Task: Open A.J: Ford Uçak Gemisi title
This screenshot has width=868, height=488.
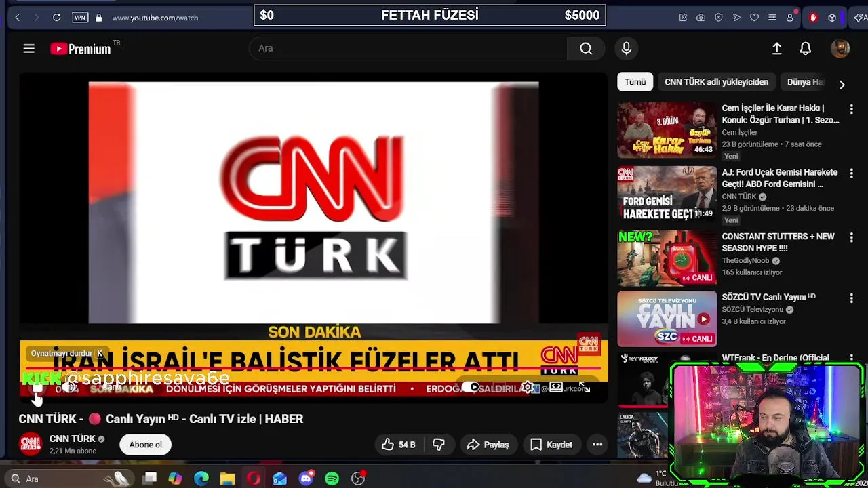Action: coord(780,178)
